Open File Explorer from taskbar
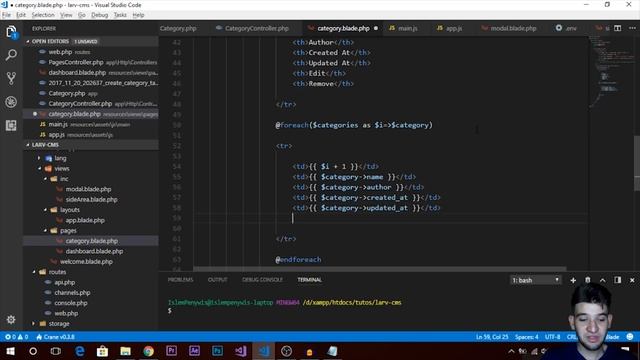The image size is (640, 360). (x=125, y=351)
